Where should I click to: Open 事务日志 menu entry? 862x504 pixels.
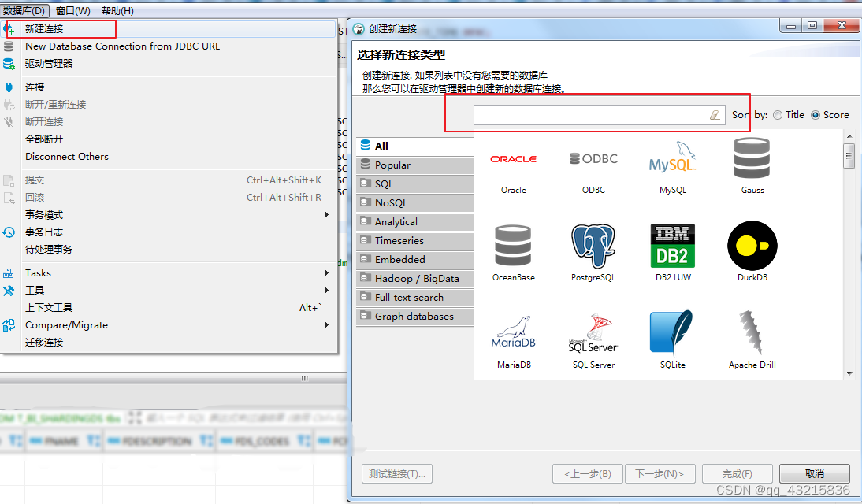point(168,232)
